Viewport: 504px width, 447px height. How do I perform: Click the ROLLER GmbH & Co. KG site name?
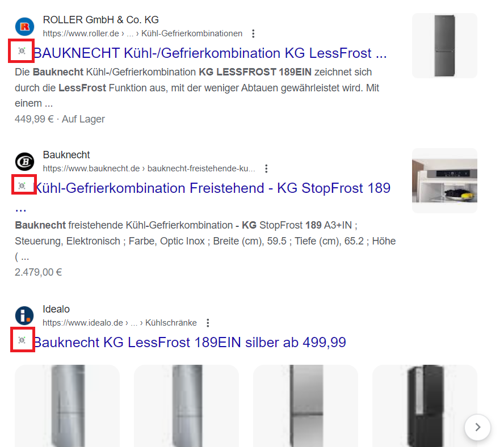coord(101,20)
